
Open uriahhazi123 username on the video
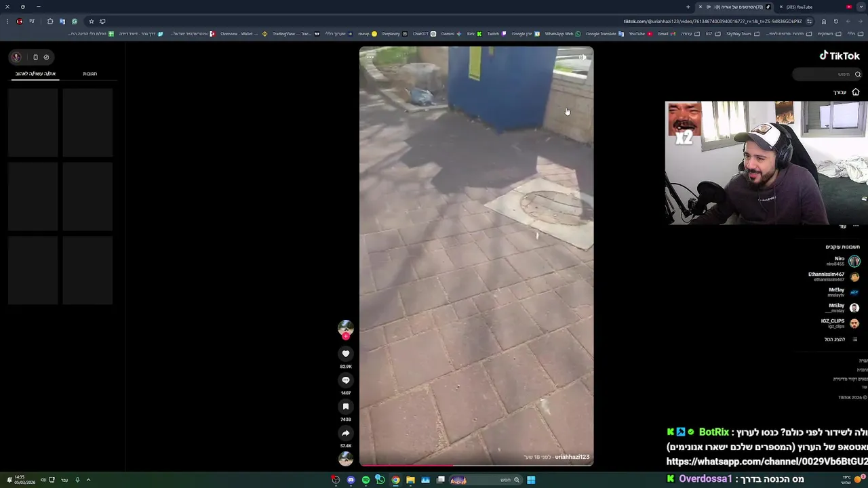click(x=572, y=457)
